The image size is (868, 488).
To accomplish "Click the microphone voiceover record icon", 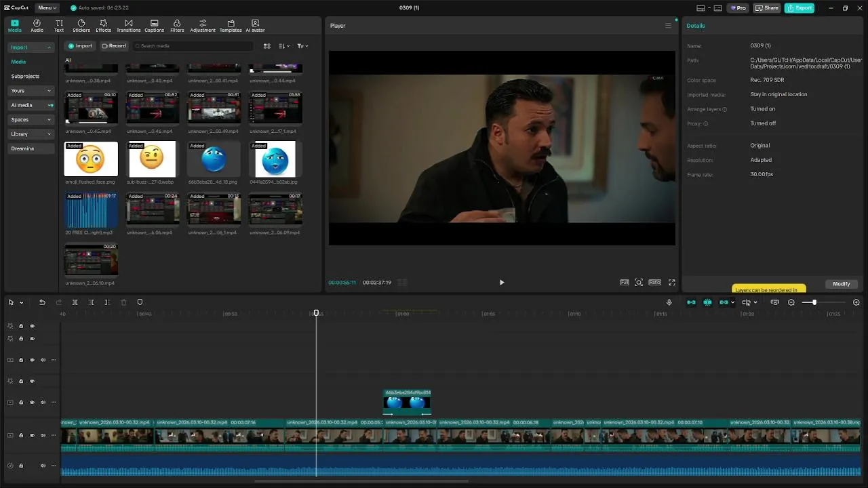I will pos(669,302).
